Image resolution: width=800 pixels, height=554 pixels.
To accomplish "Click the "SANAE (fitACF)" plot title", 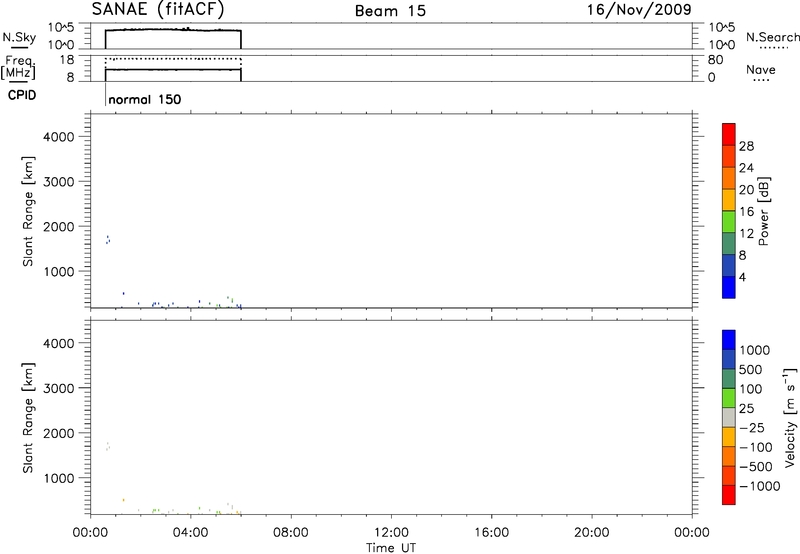I will point(158,9).
